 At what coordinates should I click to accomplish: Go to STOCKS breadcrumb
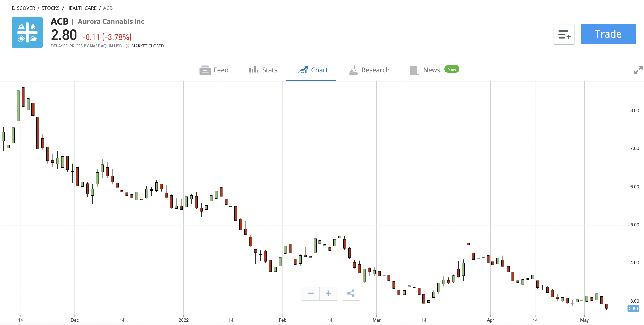click(50, 8)
